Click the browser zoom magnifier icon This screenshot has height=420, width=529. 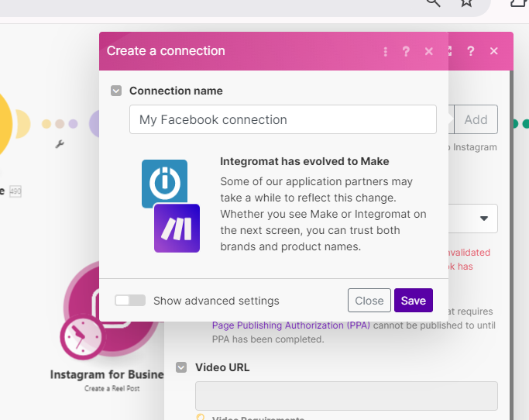click(x=433, y=2)
